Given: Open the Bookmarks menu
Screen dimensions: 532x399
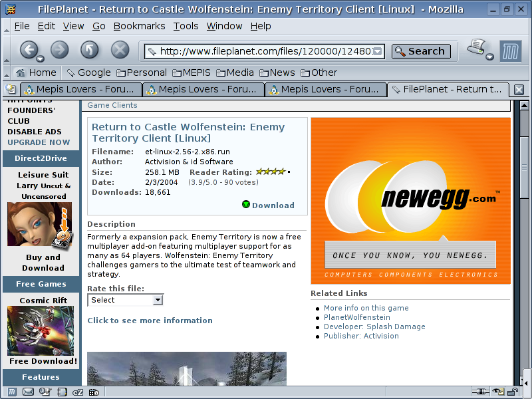Looking at the screenshot, I should 139,26.
